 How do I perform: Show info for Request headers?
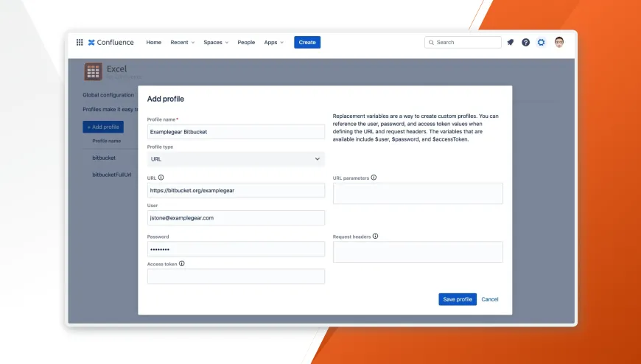pos(375,236)
